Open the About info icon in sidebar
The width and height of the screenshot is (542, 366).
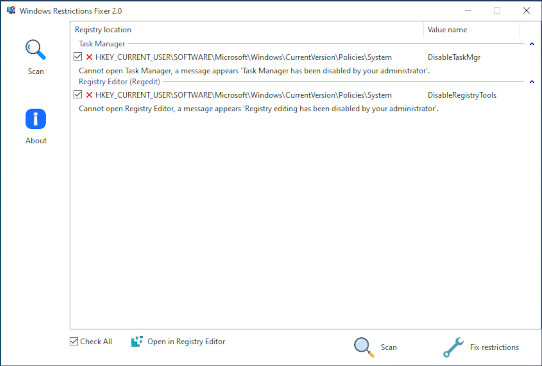36,119
